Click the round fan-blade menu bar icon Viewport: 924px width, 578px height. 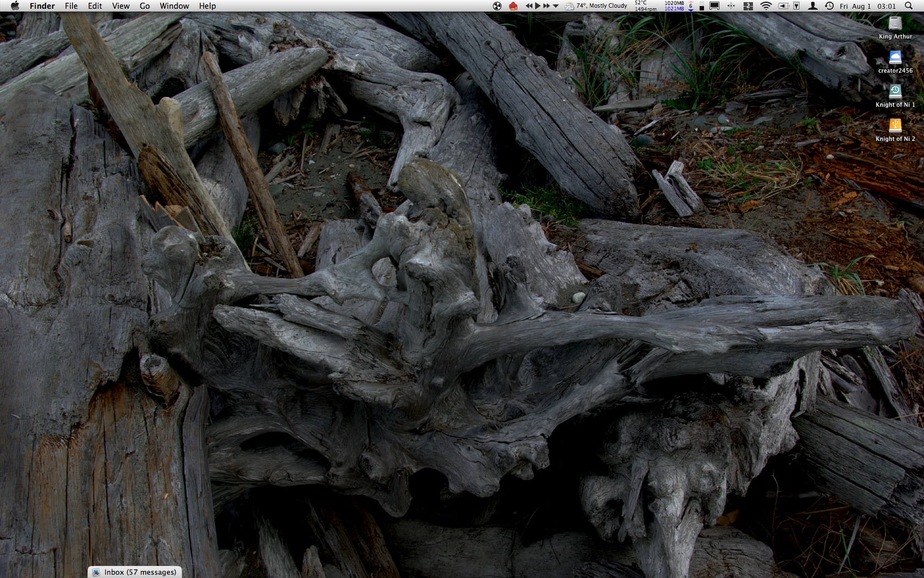tap(497, 6)
